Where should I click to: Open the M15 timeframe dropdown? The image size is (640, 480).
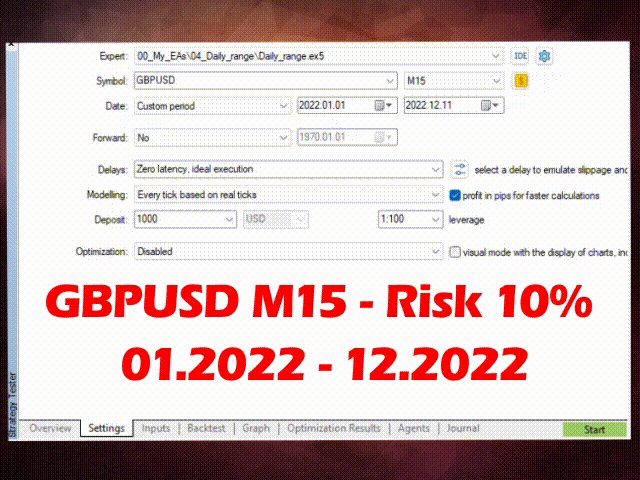496,81
